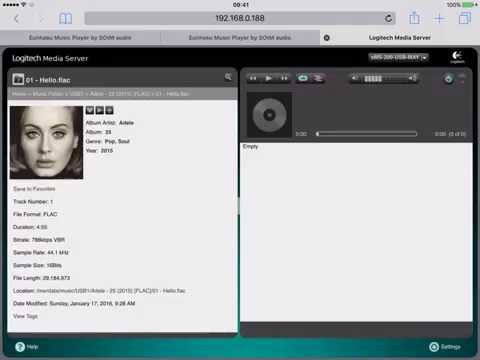Image resolution: width=480 pixels, height=360 pixels.
Task: Select the Bitrate VBR text
Action: click(39, 240)
